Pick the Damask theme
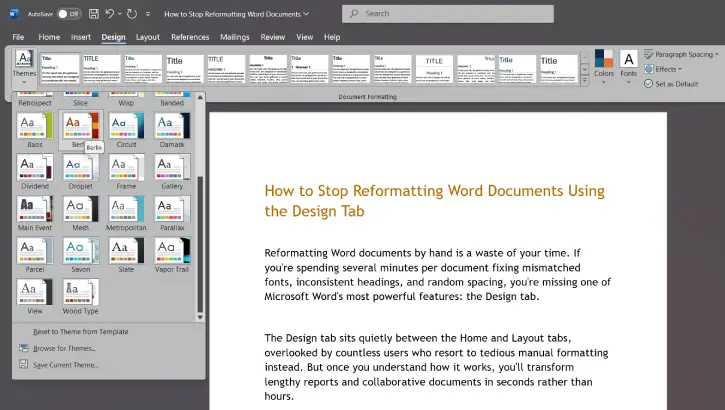Screen dimensions: 725x410 172,130
